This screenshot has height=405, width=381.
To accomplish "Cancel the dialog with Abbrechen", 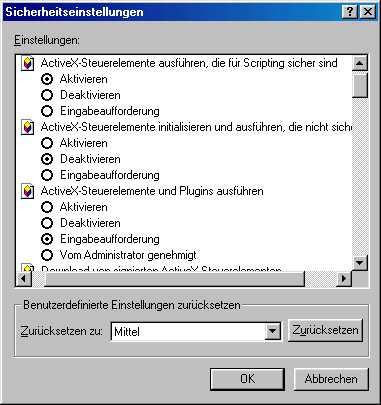I will (x=331, y=379).
